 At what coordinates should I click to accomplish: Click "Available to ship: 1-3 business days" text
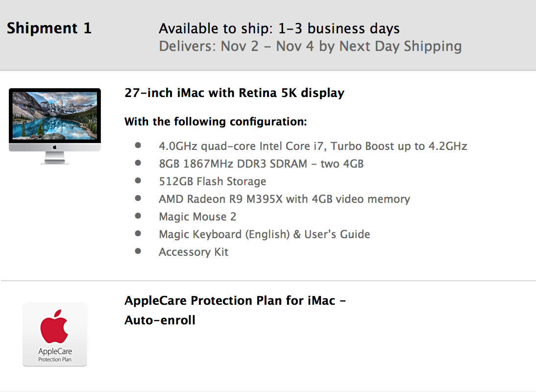(279, 29)
